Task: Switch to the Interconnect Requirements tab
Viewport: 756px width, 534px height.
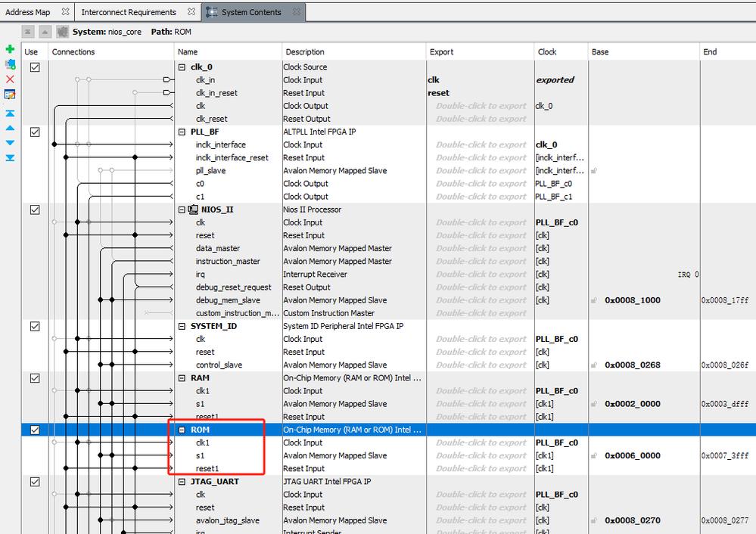Action: pos(129,12)
